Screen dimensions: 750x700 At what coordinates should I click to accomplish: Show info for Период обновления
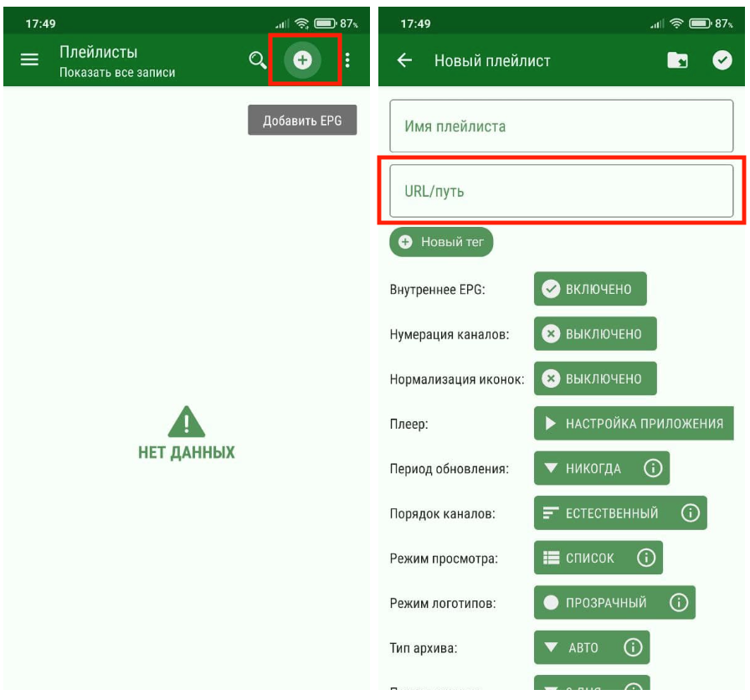tap(653, 468)
